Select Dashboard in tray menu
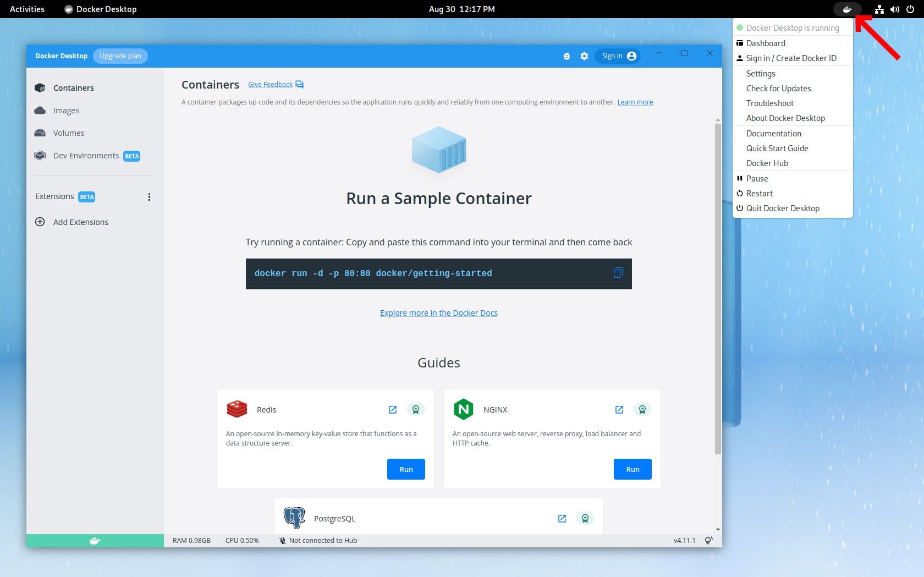This screenshot has height=577, width=924. click(x=793, y=43)
